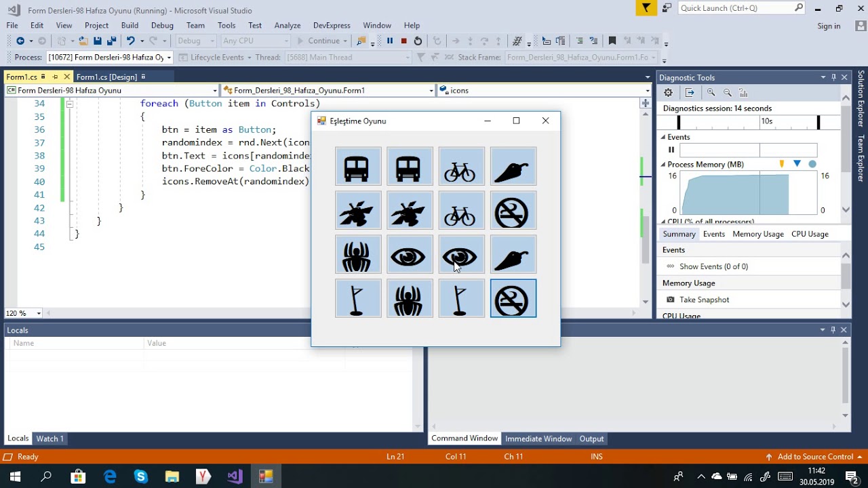The image size is (868, 488).
Task: Undo the last edit in toolbar
Action: (130, 41)
